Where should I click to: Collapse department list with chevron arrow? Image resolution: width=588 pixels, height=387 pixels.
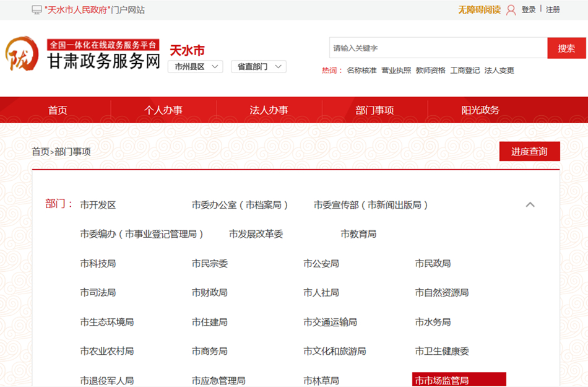point(530,205)
